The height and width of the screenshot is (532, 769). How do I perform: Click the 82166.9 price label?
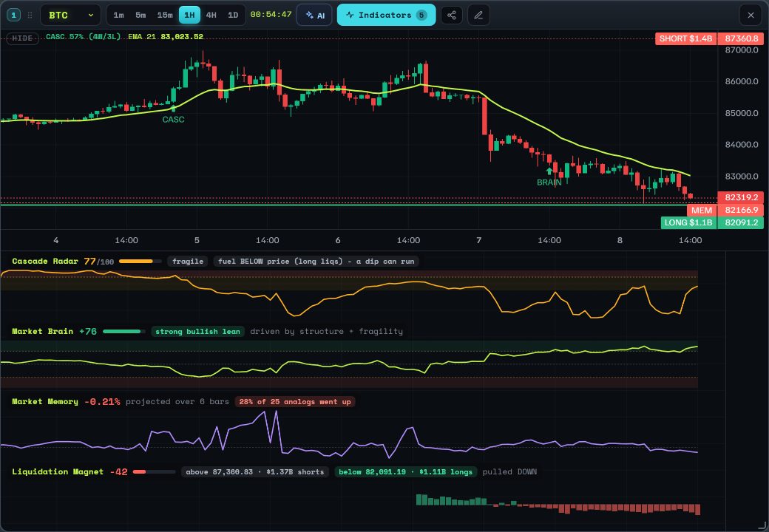click(x=741, y=210)
